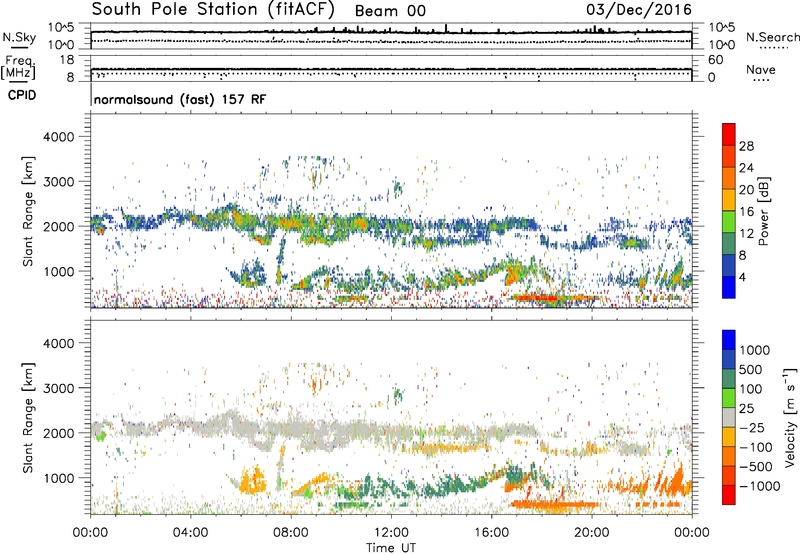The height and width of the screenshot is (554, 800).
Task: Select the 4000 km tick in power panel
Action: 59,137
